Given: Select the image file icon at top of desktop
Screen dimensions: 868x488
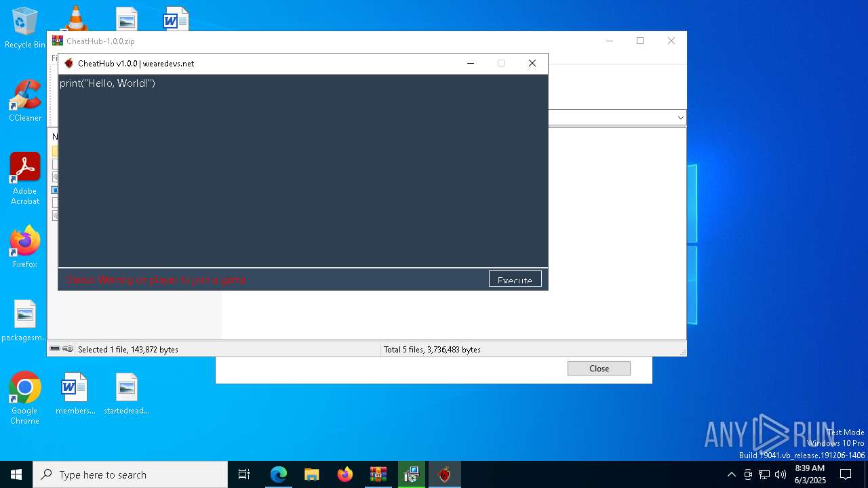Looking at the screenshot, I should point(127,19).
